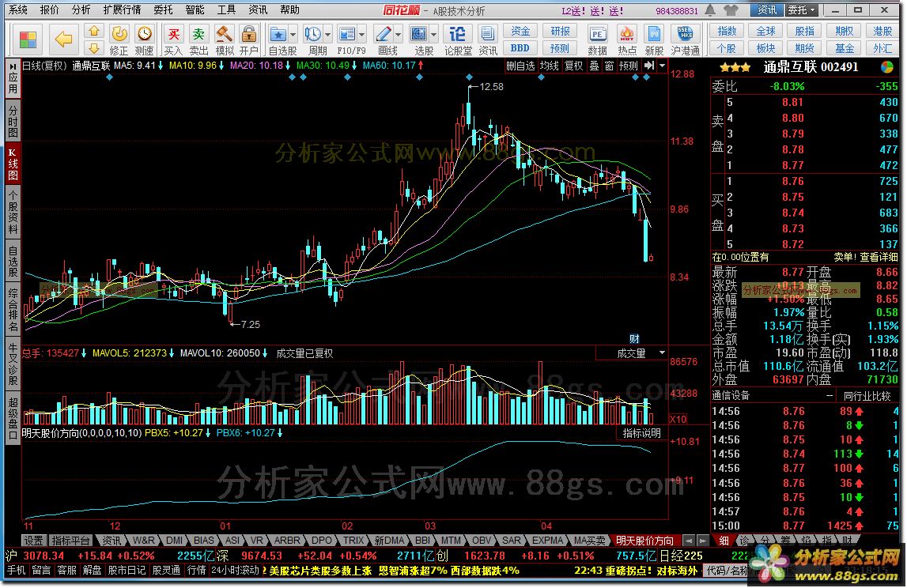Open the 数据 PE data icon

pyautogui.click(x=597, y=40)
